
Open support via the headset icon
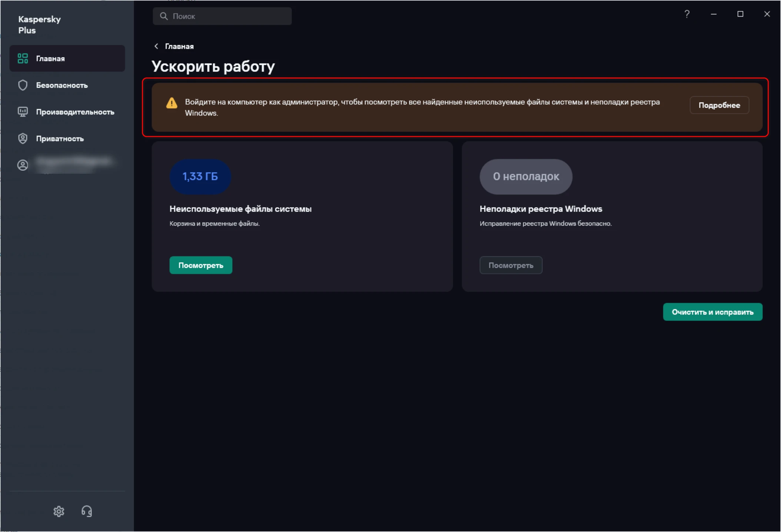tap(87, 511)
